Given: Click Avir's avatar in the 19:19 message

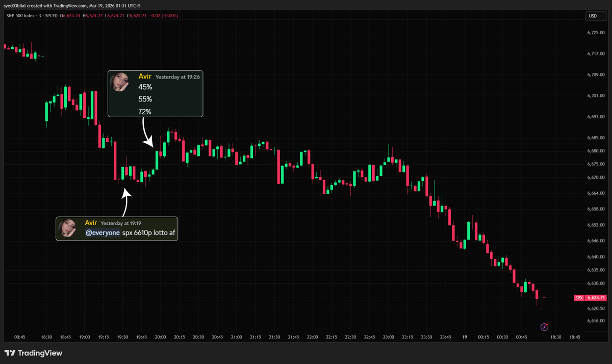Looking at the screenshot, I should click(x=67, y=227).
